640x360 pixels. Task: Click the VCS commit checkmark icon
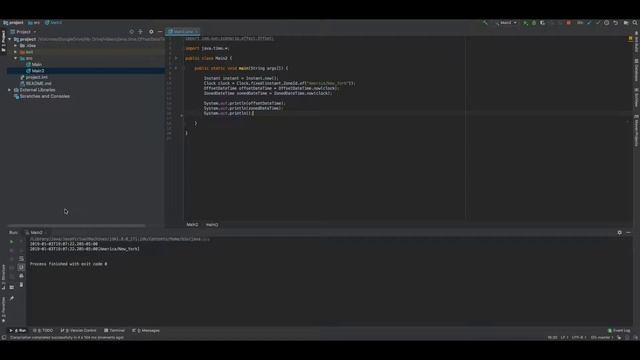click(598, 23)
